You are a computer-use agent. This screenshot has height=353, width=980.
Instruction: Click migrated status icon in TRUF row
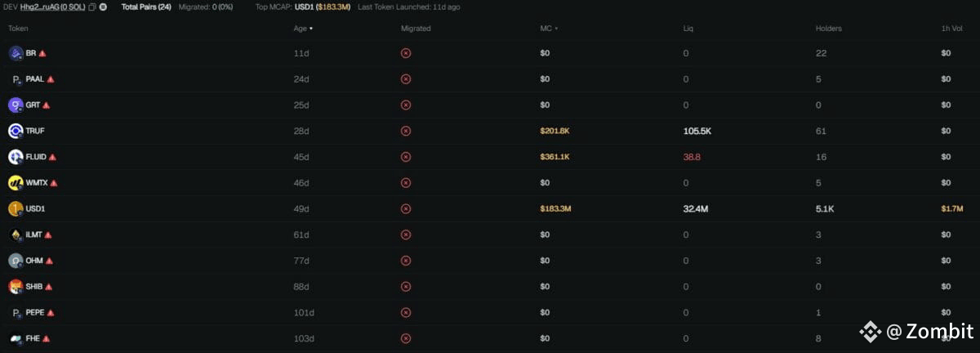(406, 131)
